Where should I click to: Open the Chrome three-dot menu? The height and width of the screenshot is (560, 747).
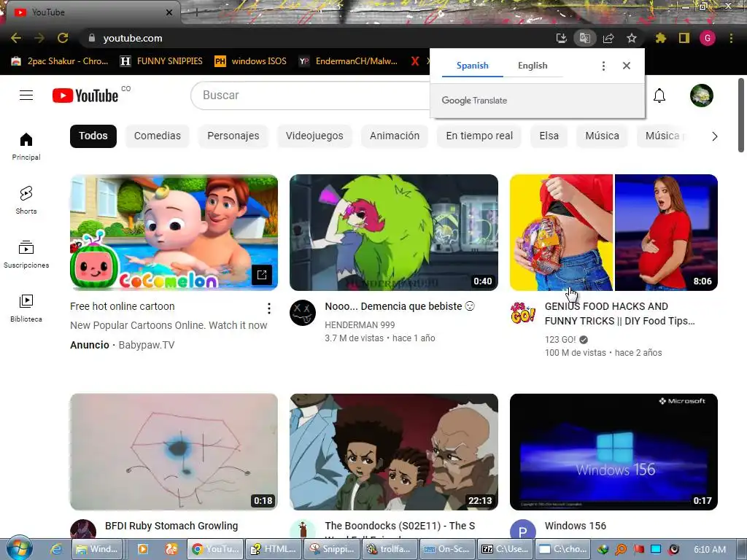click(x=731, y=38)
